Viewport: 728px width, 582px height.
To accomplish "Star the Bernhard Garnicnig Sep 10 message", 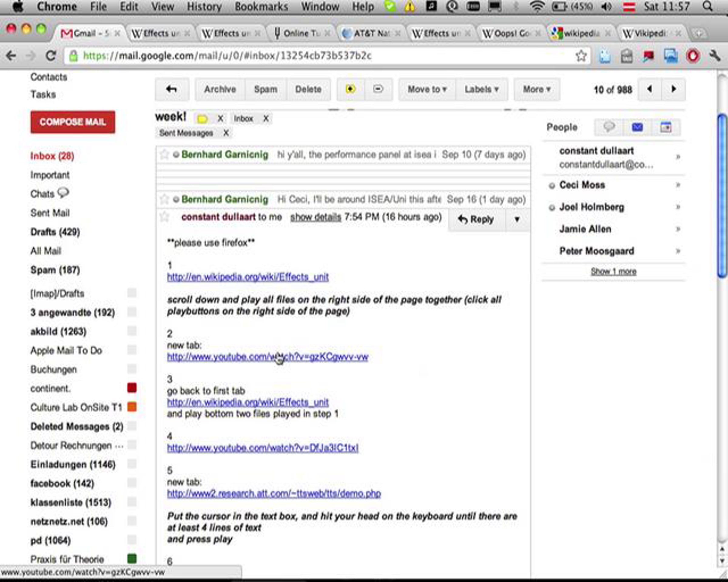I will (x=164, y=155).
